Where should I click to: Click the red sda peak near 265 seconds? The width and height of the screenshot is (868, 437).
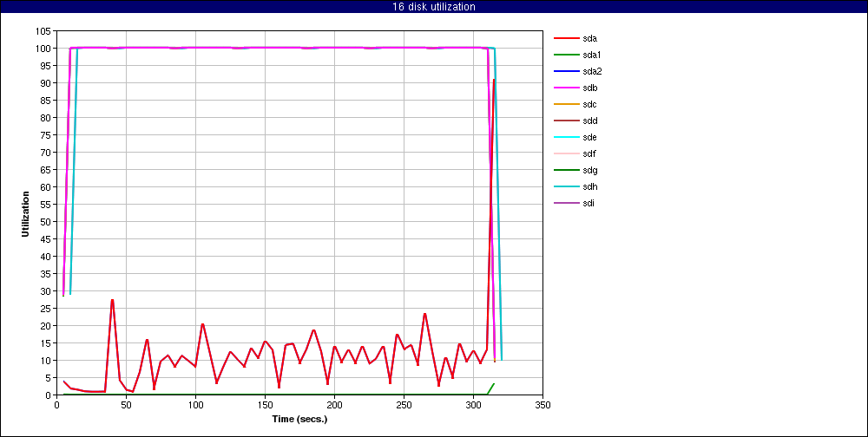[424, 314]
